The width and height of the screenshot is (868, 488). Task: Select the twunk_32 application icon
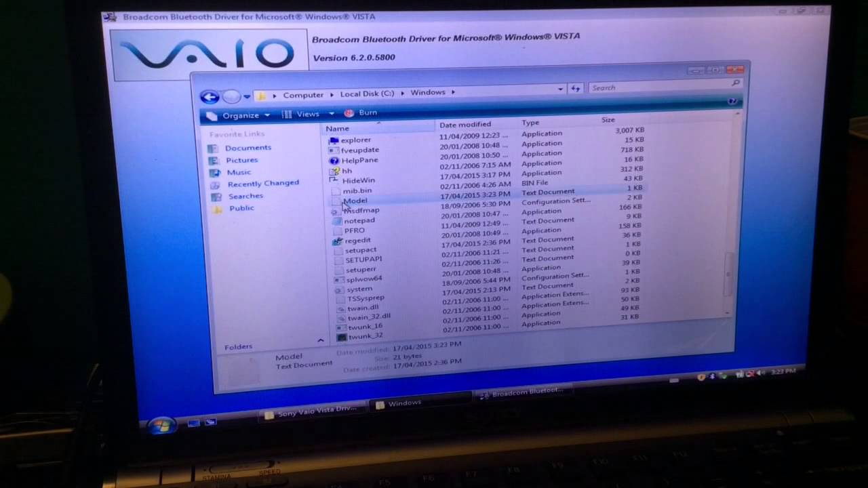(342, 337)
